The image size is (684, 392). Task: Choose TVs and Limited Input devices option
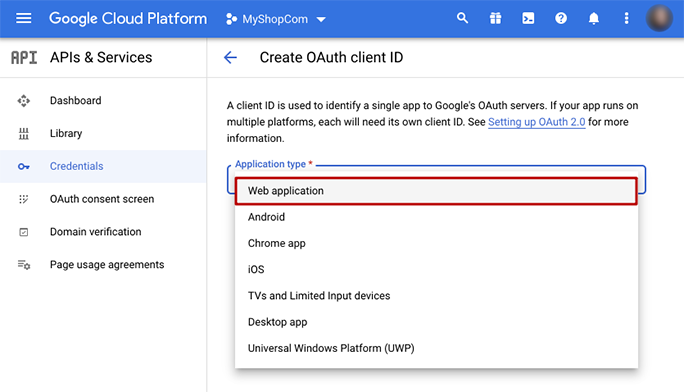click(436, 296)
